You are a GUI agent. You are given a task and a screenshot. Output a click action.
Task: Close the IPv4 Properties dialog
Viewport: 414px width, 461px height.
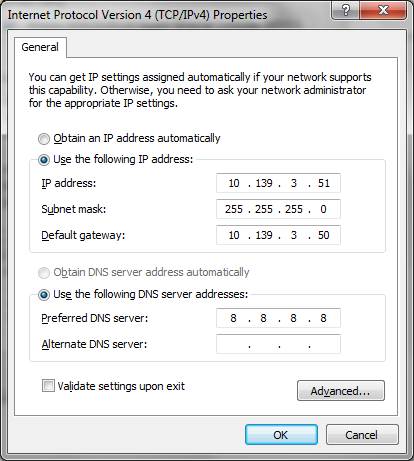pyautogui.click(x=383, y=10)
